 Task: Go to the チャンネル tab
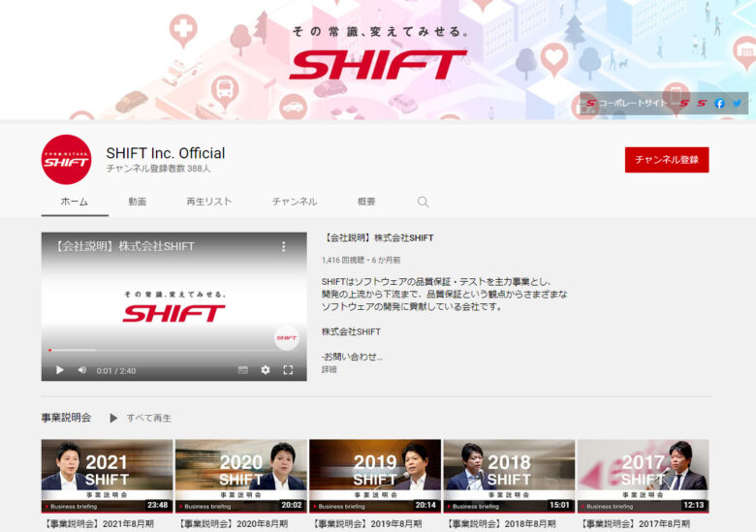pyautogui.click(x=294, y=202)
